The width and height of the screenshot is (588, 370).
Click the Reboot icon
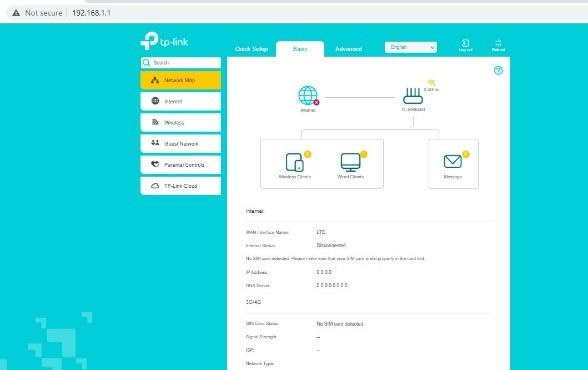click(x=498, y=45)
